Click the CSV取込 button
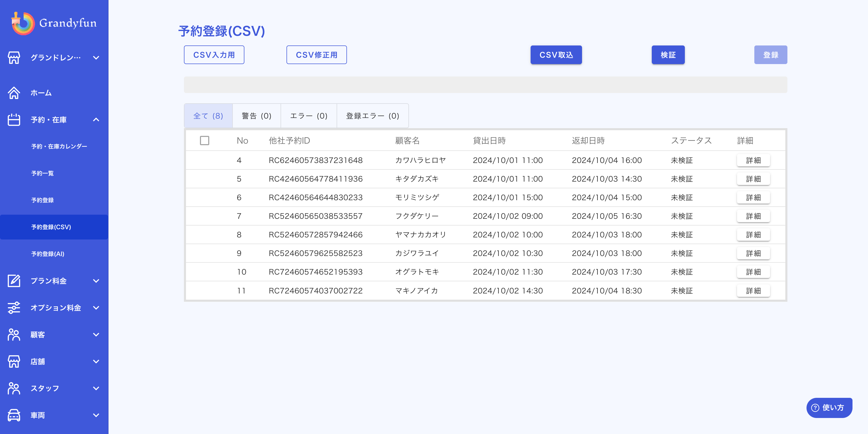The height and width of the screenshot is (434, 868). click(x=556, y=55)
